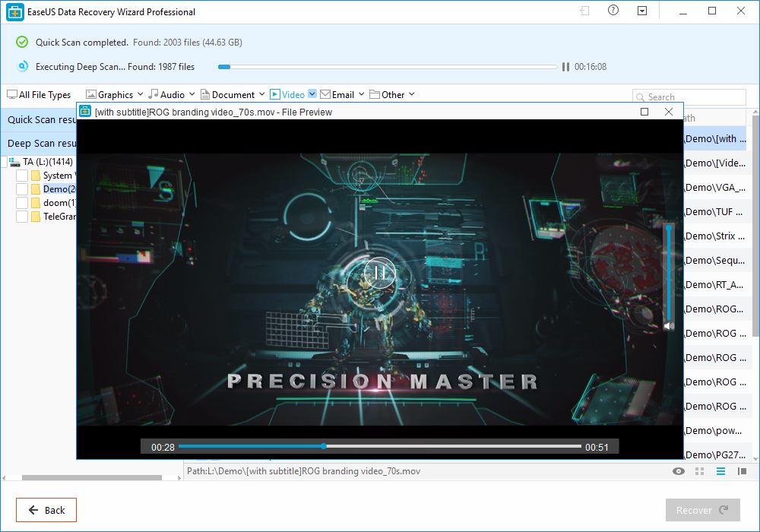Image resolution: width=760 pixels, height=532 pixels.
Task: Click the TA (L:) drive icon
Action: (14, 162)
